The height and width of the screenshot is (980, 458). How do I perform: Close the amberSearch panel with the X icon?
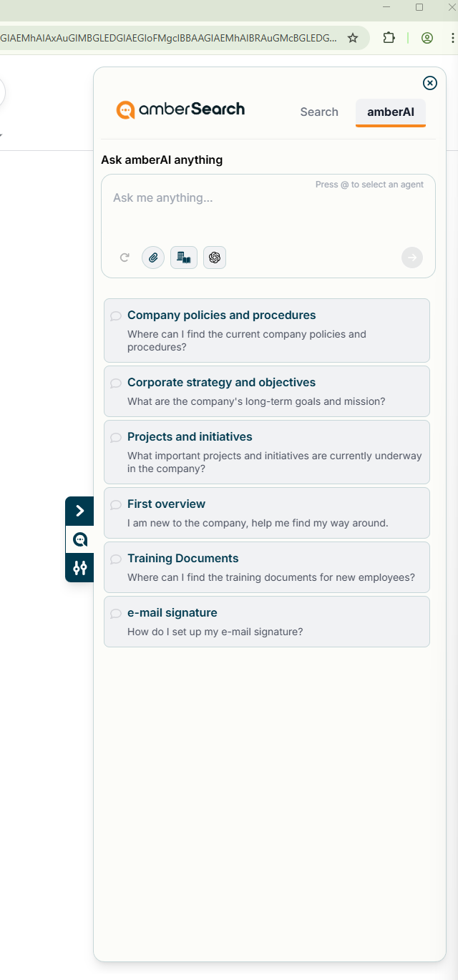[430, 83]
